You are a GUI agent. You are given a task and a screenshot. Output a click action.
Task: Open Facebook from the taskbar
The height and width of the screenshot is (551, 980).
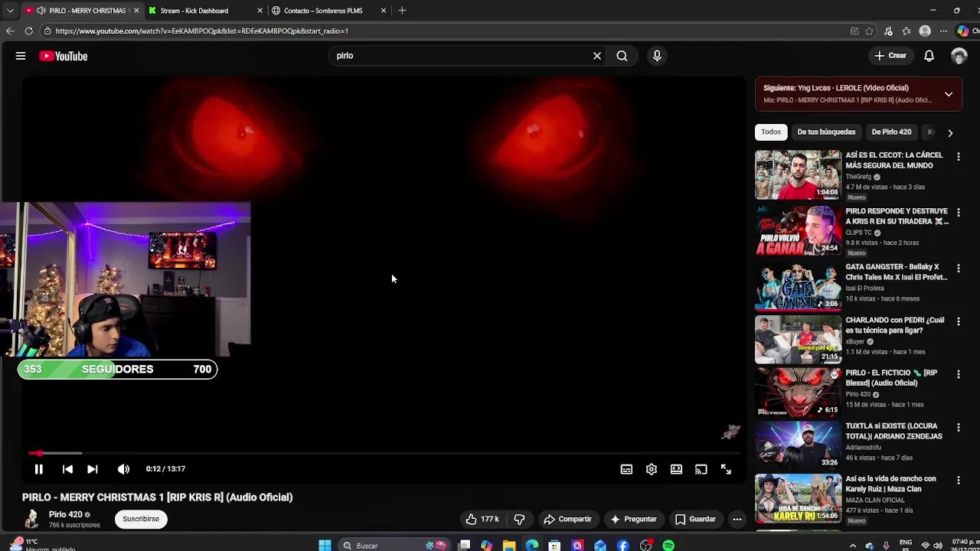623,546
